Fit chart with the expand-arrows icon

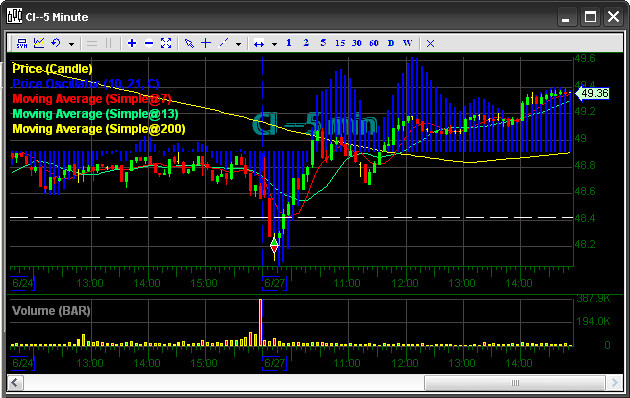[x=166, y=43]
